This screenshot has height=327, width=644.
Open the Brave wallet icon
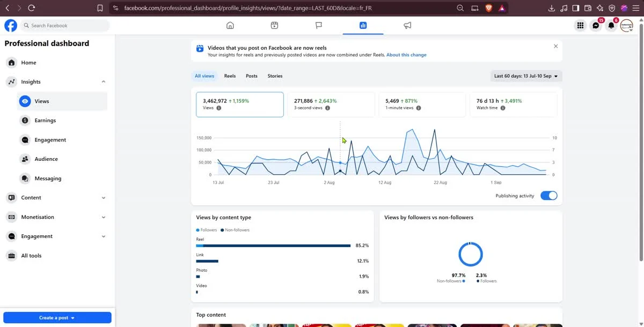pos(588,8)
